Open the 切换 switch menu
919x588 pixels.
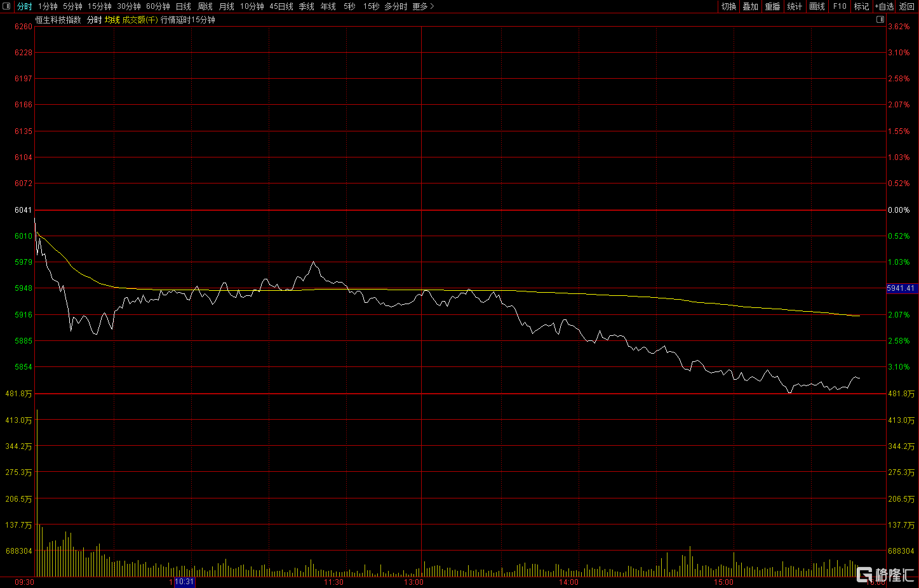728,6
